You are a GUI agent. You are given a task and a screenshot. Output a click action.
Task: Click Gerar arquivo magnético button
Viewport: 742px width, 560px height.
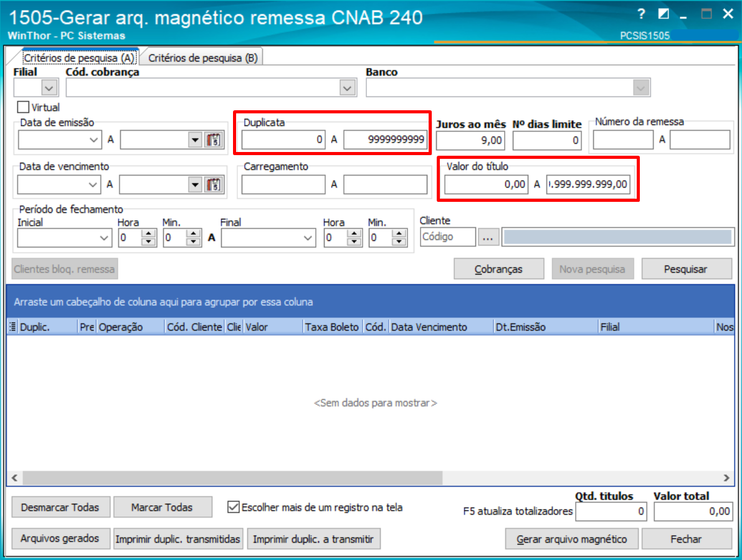pyautogui.click(x=572, y=539)
